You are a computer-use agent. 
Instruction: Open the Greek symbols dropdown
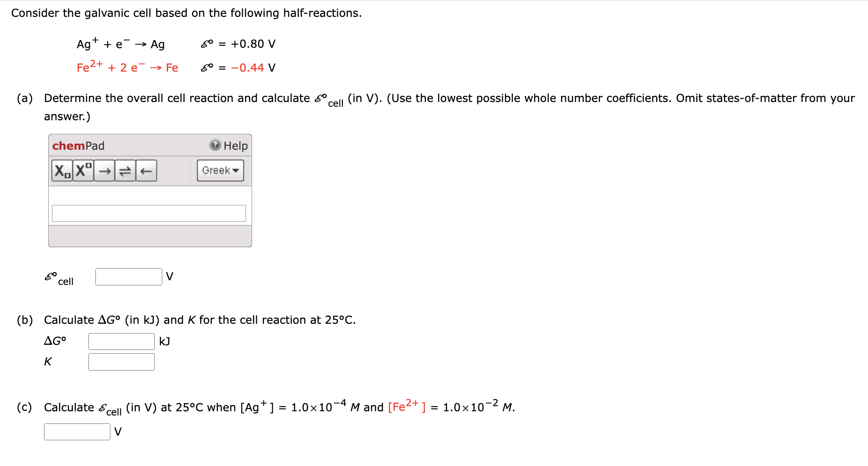(x=220, y=170)
